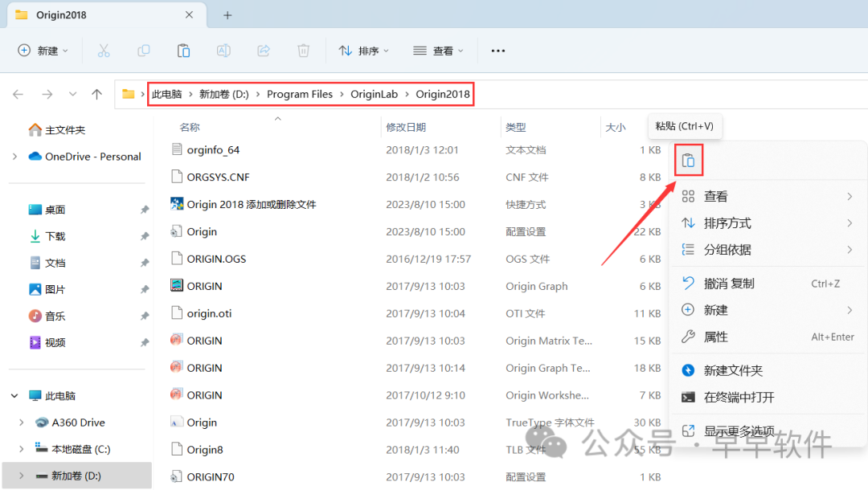Expand the OneDrive - Personal tree node
This screenshot has height=490, width=868.
click(x=15, y=157)
